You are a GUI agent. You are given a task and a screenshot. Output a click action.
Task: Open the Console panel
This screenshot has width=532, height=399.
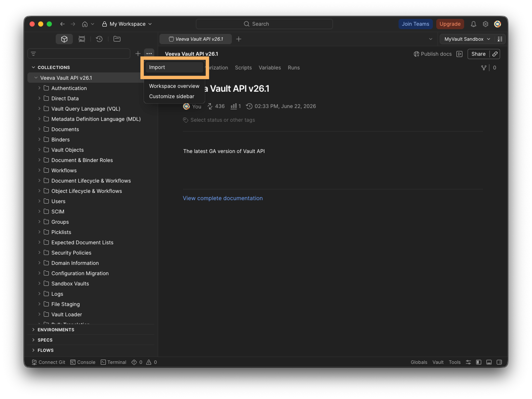click(x=83, y=362)
